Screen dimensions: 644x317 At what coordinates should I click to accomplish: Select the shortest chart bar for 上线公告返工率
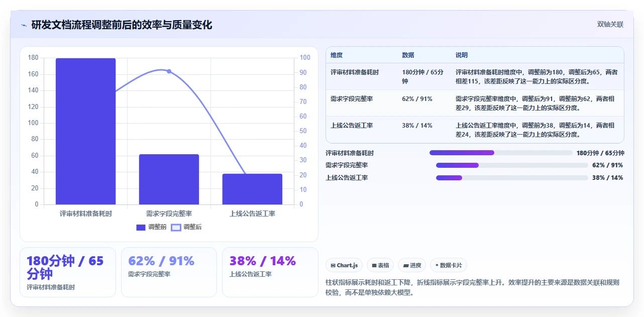tap(252, 189)
